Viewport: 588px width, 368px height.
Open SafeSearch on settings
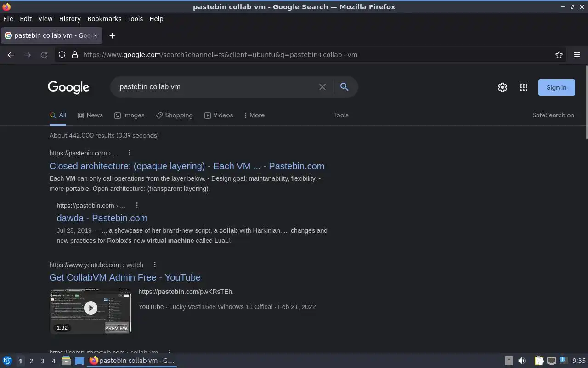coord(553,115)
